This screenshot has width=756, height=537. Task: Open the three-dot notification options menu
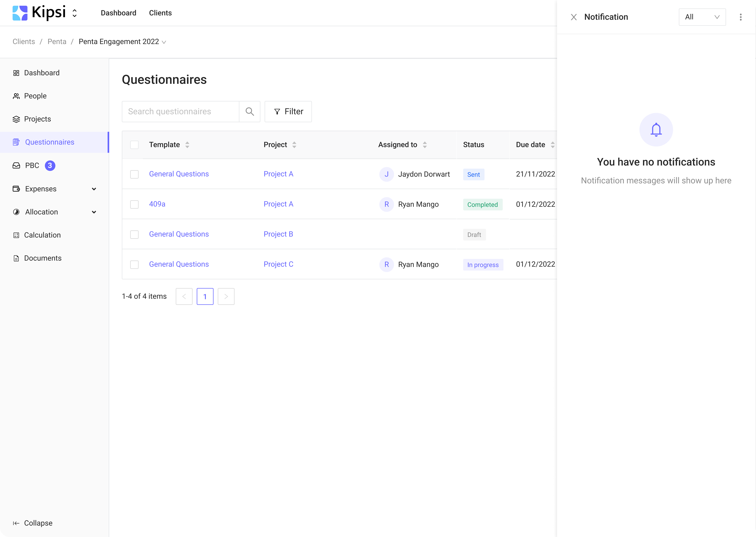(740, 17)
